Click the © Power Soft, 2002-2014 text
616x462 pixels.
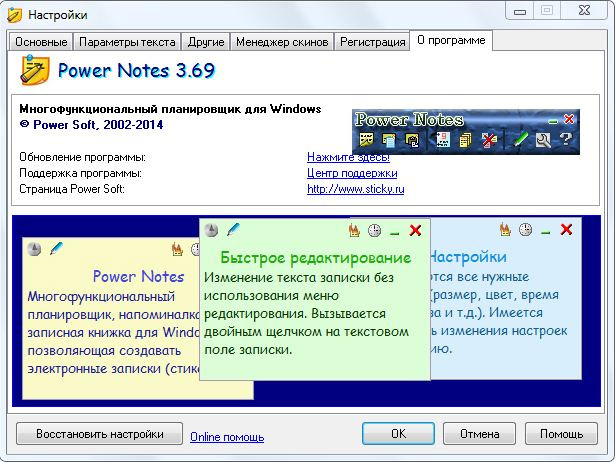[x=91, y=125]
